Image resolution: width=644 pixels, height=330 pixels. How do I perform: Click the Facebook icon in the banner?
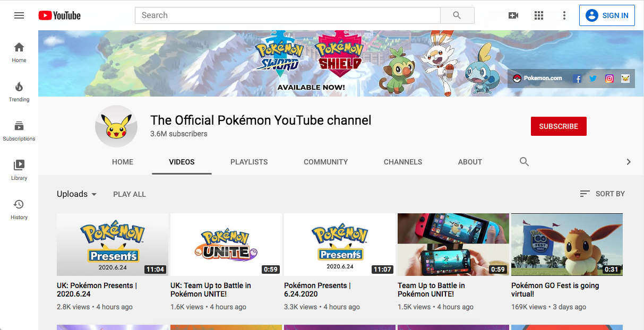[x=578, y=79]
